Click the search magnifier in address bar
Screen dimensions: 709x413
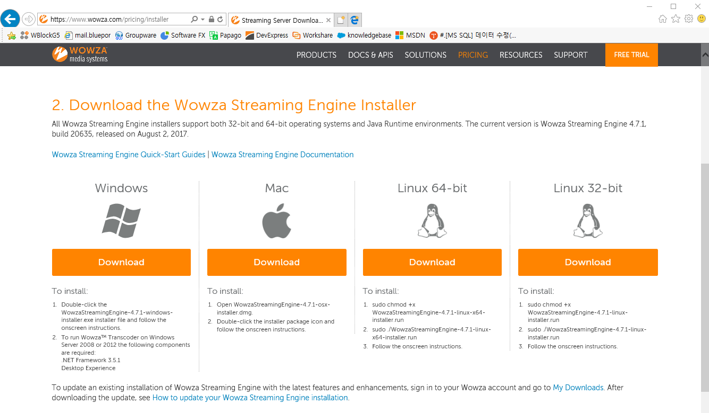(194, 19)
